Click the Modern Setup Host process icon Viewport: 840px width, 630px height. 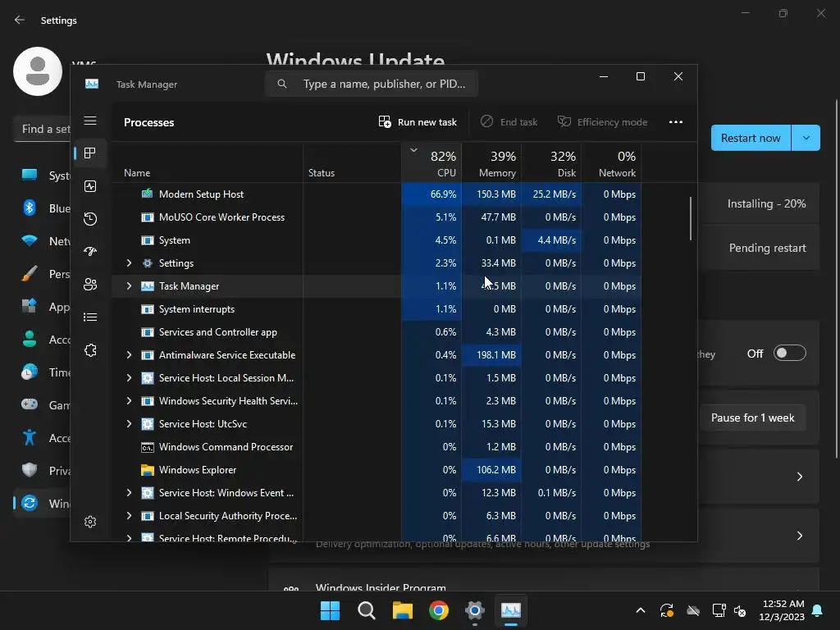pos(147,194)
